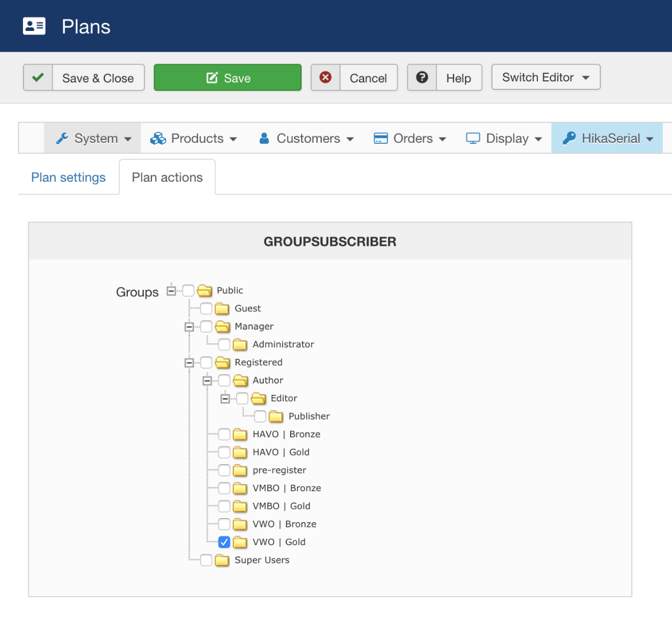Switch to the Plan settings tab
The height and width of the screenshot is (619, 672).
pyautogui.click(x=68, y=178)
